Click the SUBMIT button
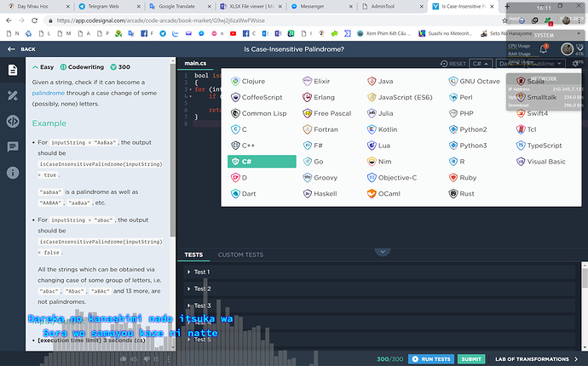This screenshot has width=588, height=366. pyautogui.click(x=471, y=359)
